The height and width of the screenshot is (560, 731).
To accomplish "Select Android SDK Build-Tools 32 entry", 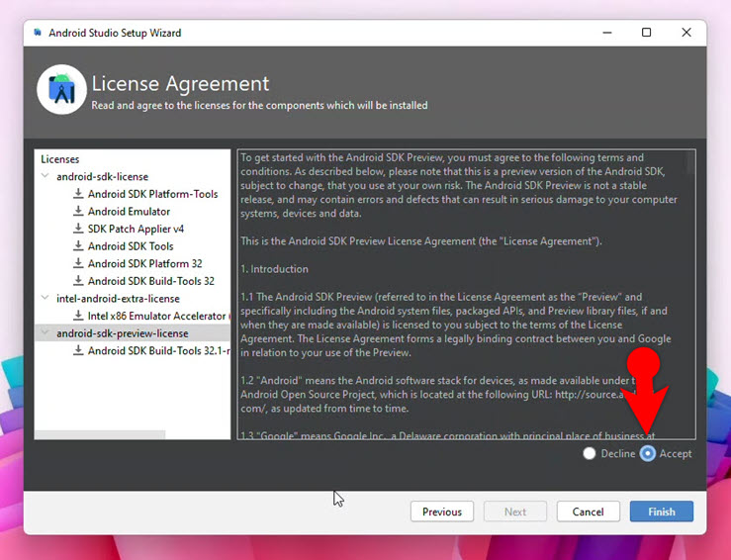I will point(151,281).
